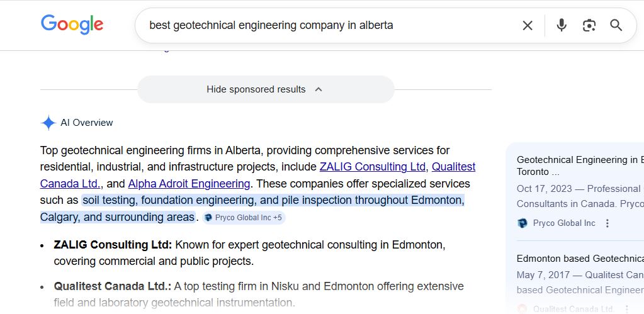Expand the Pryco Global Inc +5 sources chip

244,218
